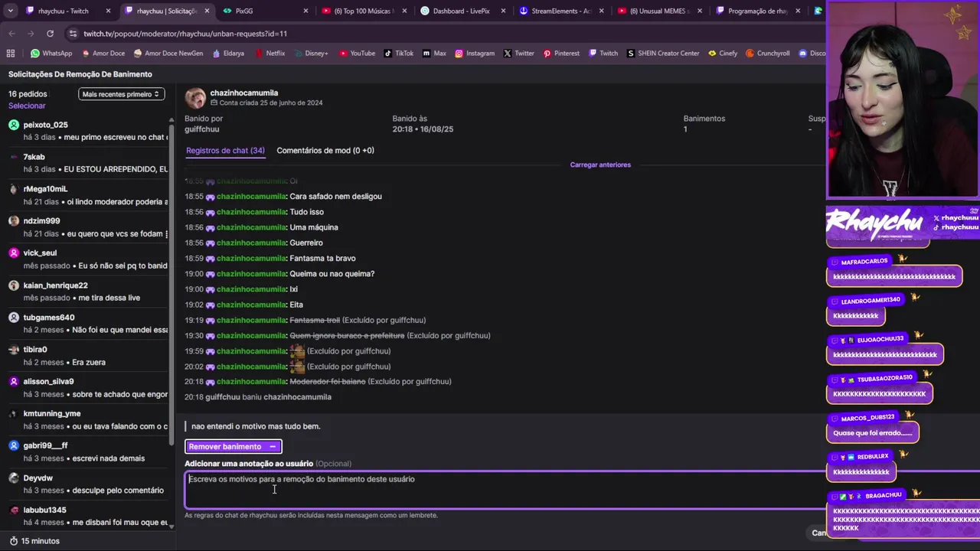The width and height of the screenshot is (980, 551).
Task: Switch to StreamElements browser tab
Action: point(561,11)
